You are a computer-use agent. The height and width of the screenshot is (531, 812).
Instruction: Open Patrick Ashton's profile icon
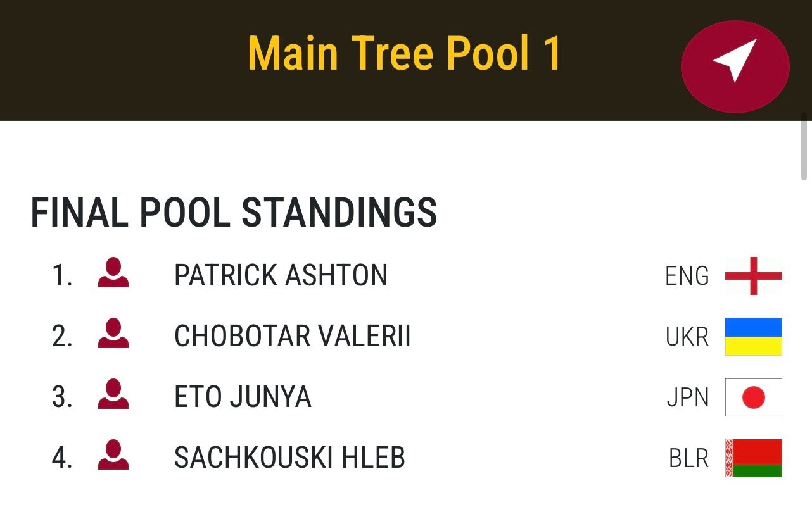[113, 273]
